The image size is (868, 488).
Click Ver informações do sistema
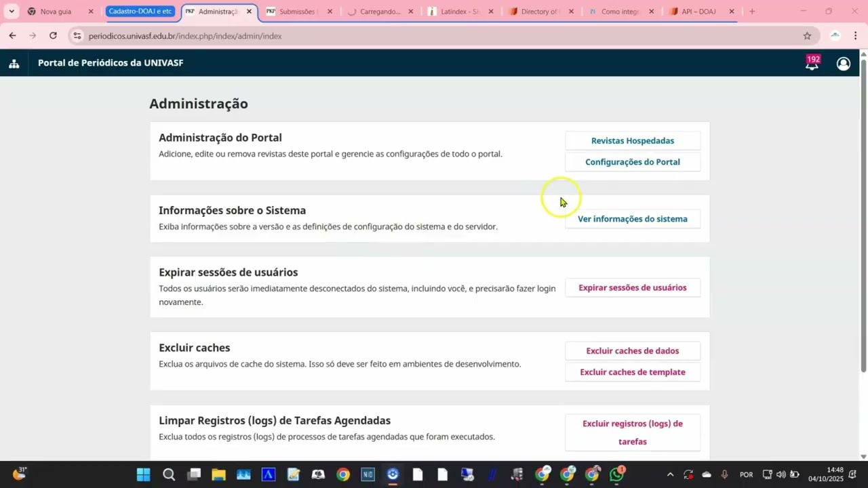point(633,219)
